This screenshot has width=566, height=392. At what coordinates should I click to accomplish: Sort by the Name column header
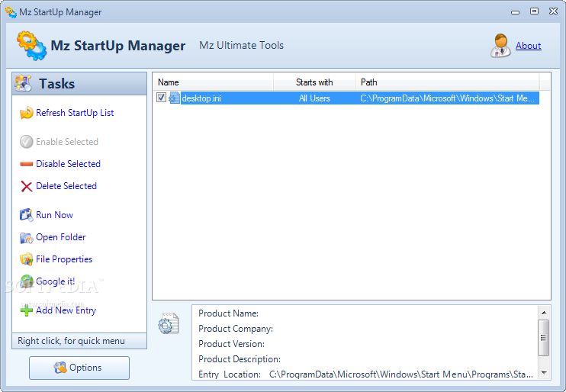pyautogui.click(x=214, y=82)
